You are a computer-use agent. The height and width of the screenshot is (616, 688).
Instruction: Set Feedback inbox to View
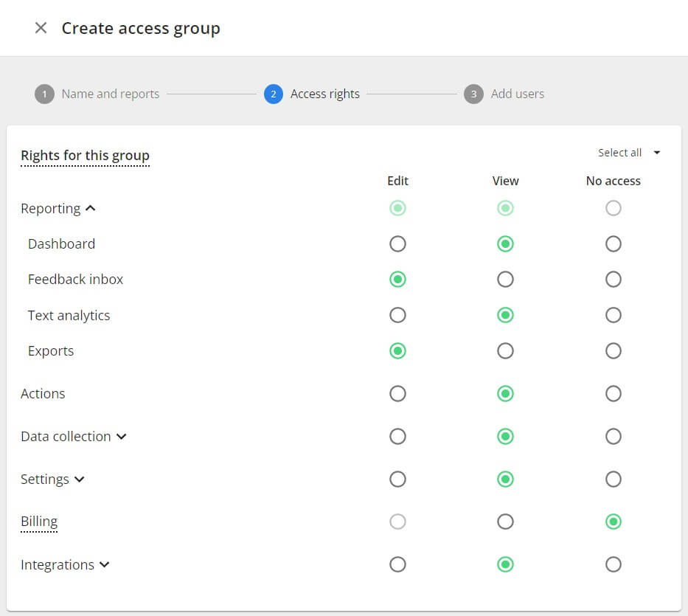[505, 280]
